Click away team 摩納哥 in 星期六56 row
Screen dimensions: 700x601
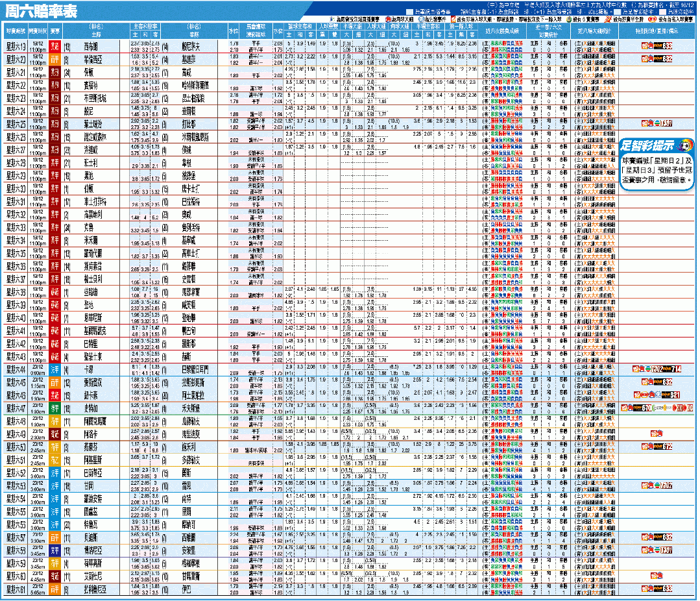(189, 525)
